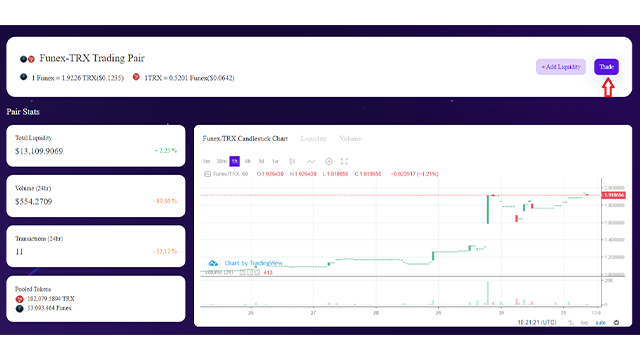Toggle percentage scale at chart bottom
The width and height of the screenshot is (640, 360).
click(571, 322)
